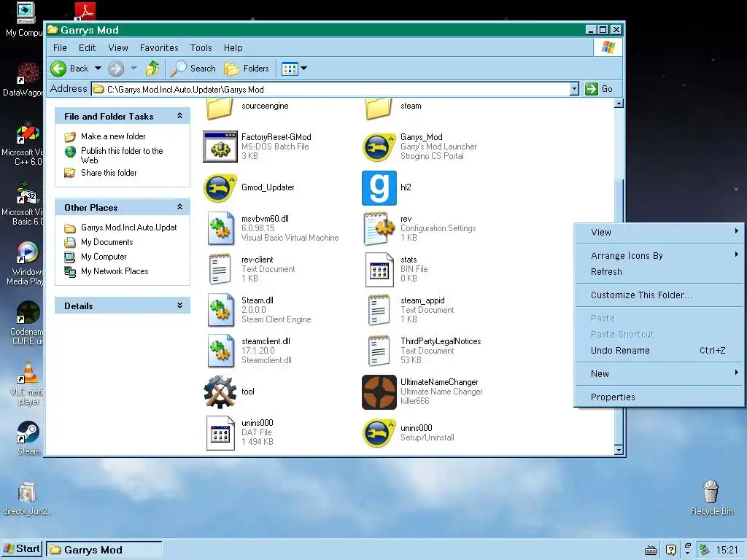This screenshot has height=560, width=747.
Task: Open the Address bar dropdown arrow
Action: tap(574, 89)
